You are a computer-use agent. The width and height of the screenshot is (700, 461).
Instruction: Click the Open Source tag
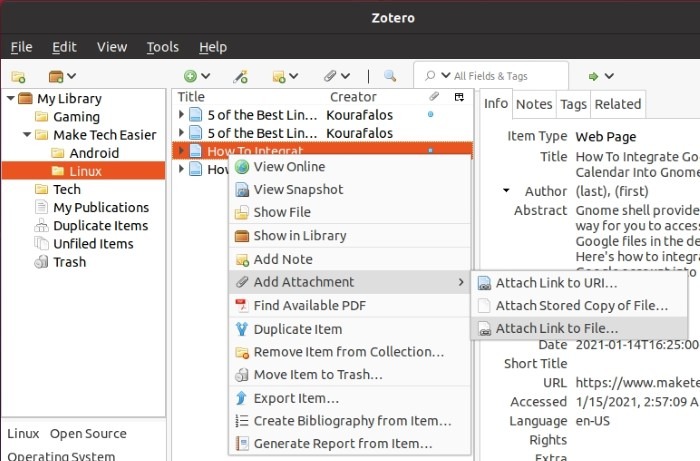click(x=88, y=434)
